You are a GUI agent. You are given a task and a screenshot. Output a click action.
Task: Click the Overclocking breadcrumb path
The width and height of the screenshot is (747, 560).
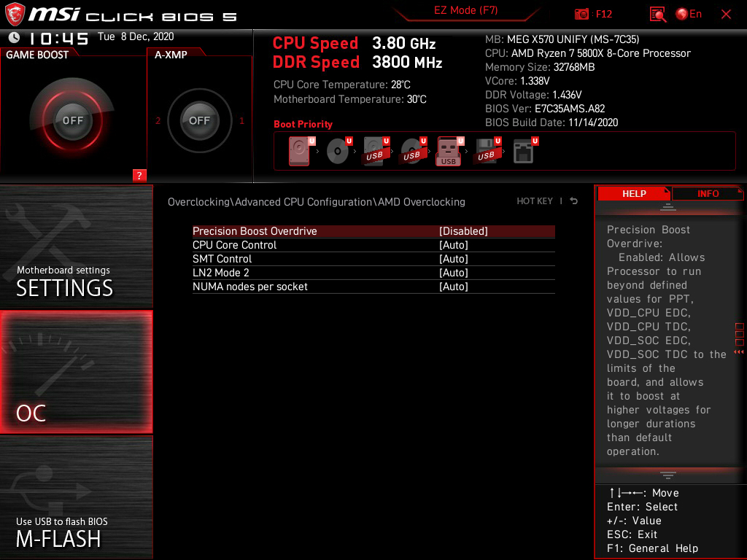pos(317,202)
